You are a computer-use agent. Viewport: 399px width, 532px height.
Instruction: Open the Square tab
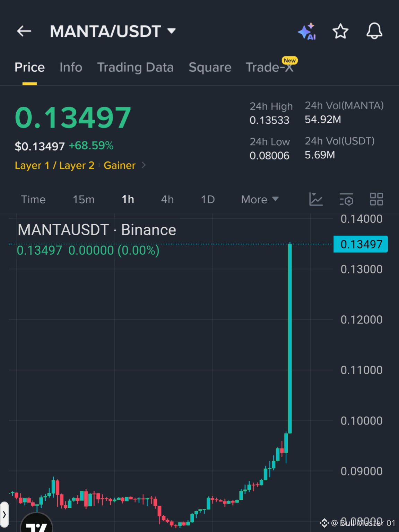(210, 67)
